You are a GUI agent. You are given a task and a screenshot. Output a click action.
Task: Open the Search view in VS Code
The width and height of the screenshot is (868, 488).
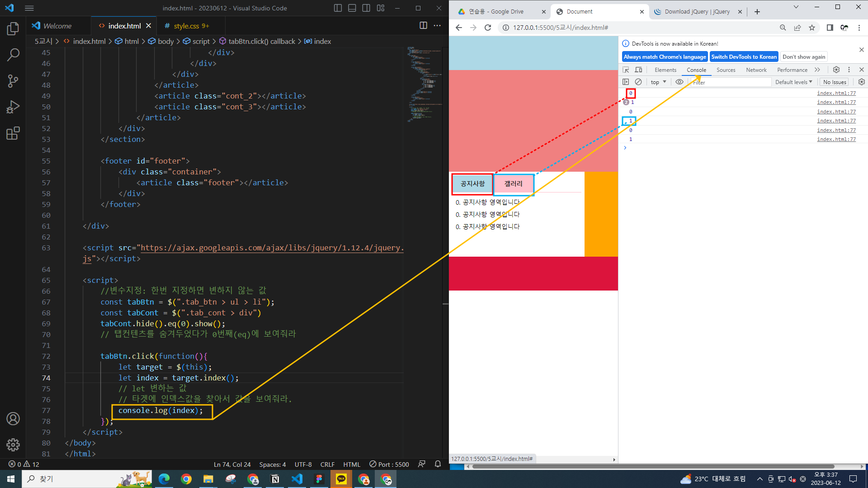coord(13,55)
